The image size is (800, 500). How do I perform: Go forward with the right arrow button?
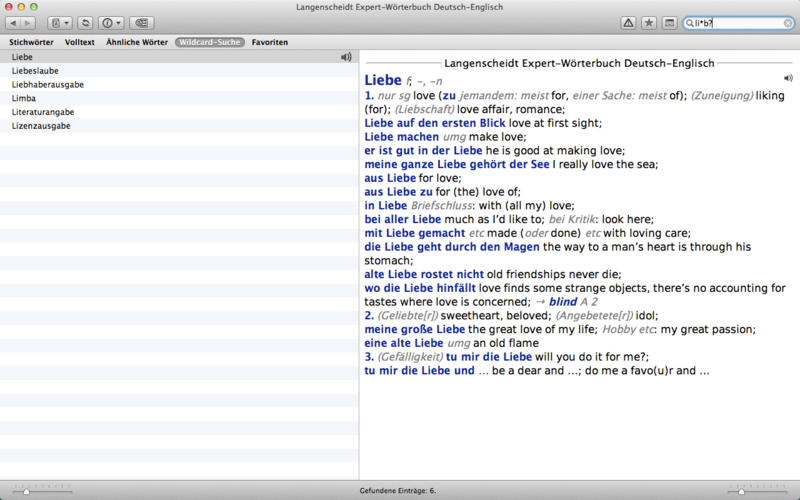click(x=28, y=23)
